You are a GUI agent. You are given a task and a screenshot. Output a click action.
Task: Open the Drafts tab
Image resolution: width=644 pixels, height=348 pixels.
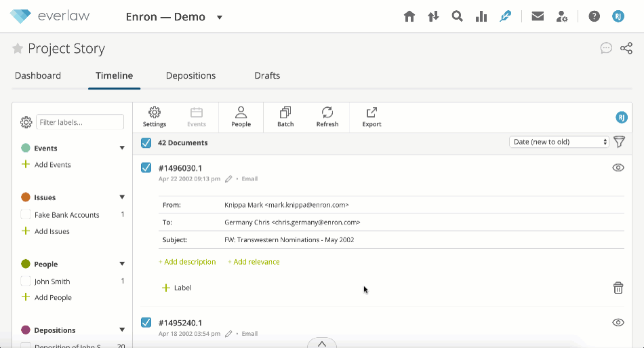pos(267,75)
